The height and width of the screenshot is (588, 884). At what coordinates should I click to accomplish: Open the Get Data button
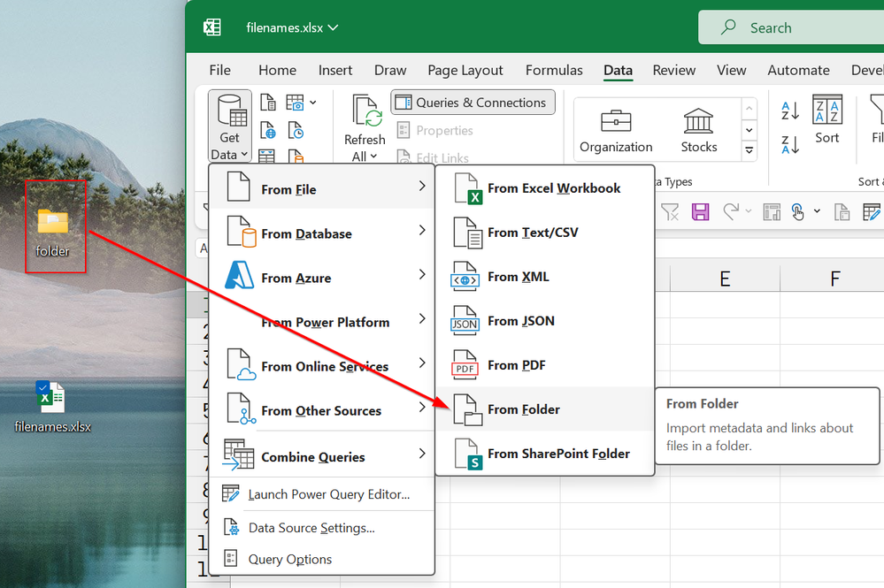coord(229,126)
